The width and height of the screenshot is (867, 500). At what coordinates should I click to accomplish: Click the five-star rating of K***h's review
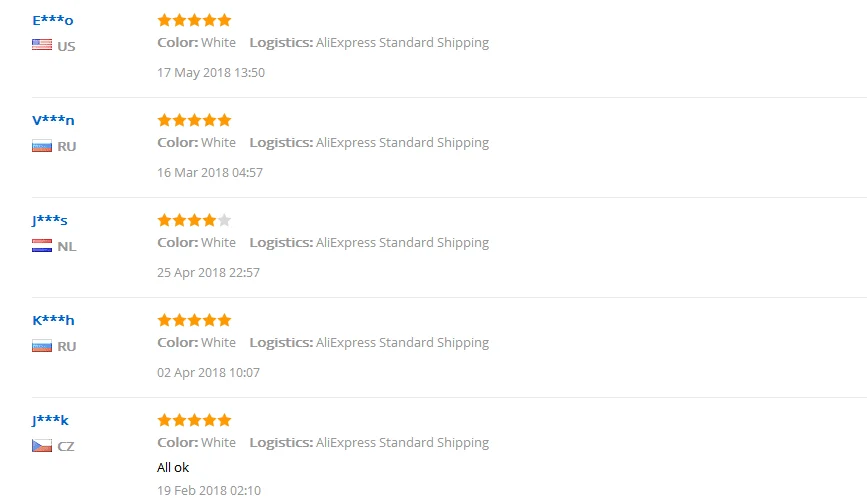point(194,320)
